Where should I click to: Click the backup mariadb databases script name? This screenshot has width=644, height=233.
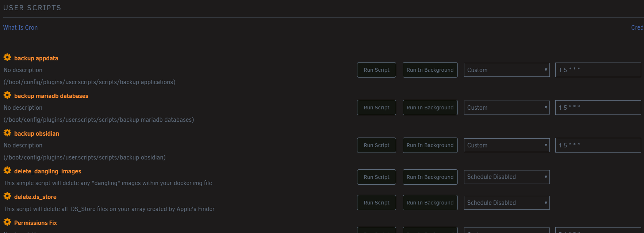[x=51, y=96]
